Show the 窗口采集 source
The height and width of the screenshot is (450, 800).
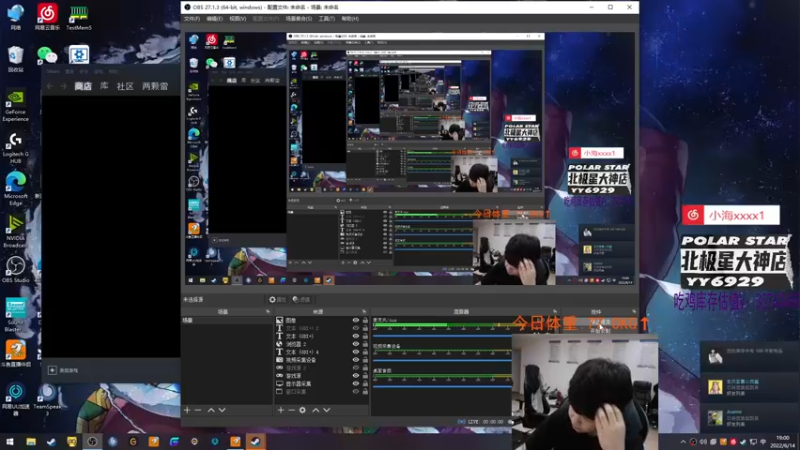click(x=356, y=391)
